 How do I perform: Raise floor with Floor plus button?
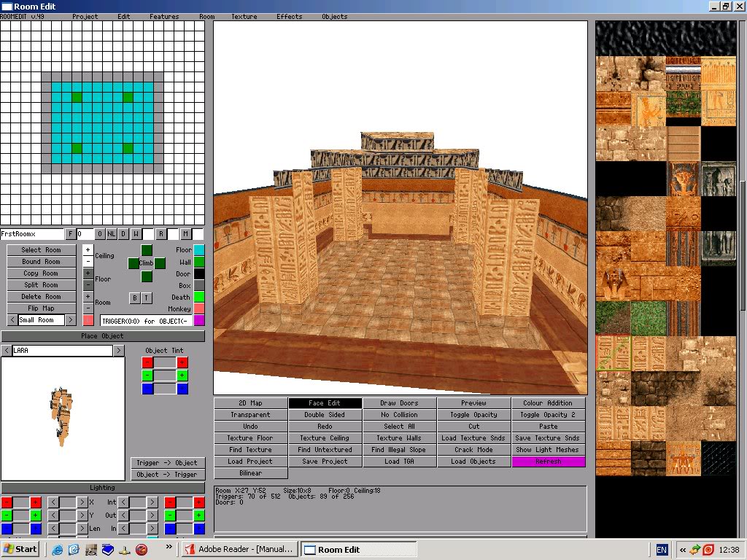pos(88,273)
